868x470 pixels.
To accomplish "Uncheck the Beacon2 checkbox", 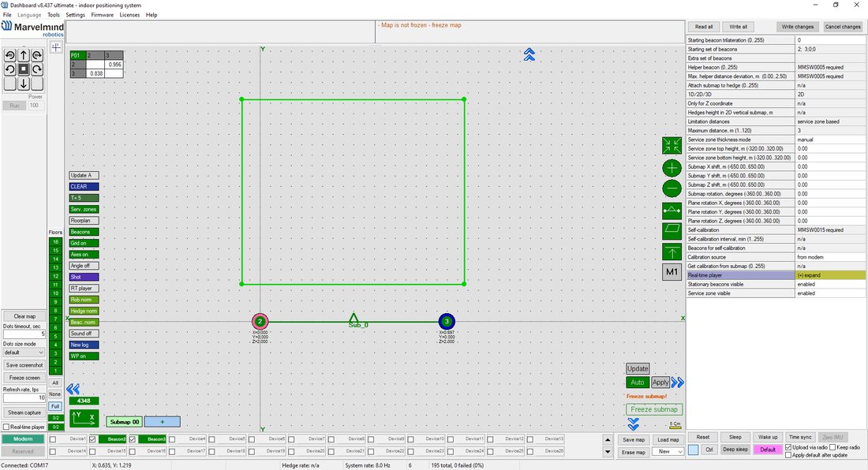I will (92, 439).
